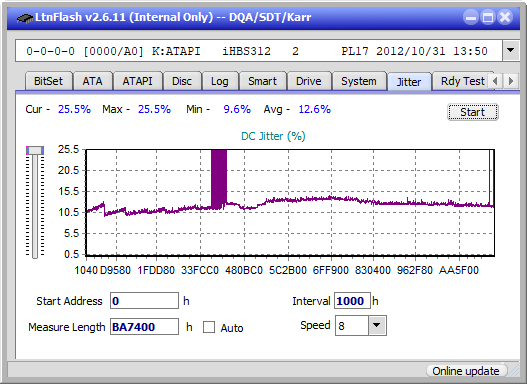Click the 33FCC0 axis label
Image resolution: width=527 pixels, height=384 pixels.
pos(200,270)
